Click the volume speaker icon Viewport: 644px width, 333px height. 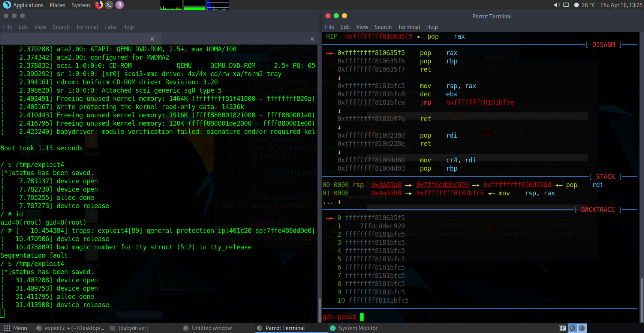coord(557,5)
